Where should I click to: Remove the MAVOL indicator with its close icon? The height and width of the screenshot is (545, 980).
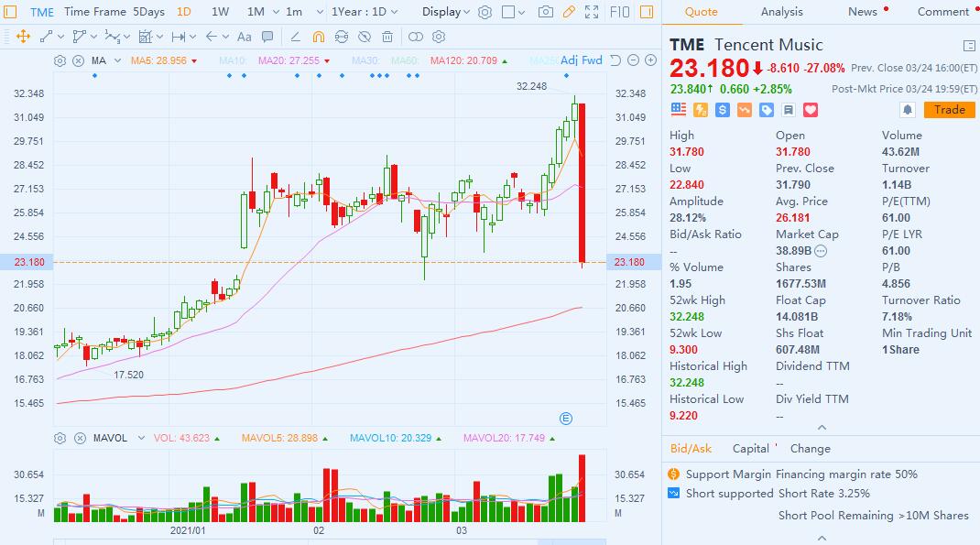[x=82, y=438]
